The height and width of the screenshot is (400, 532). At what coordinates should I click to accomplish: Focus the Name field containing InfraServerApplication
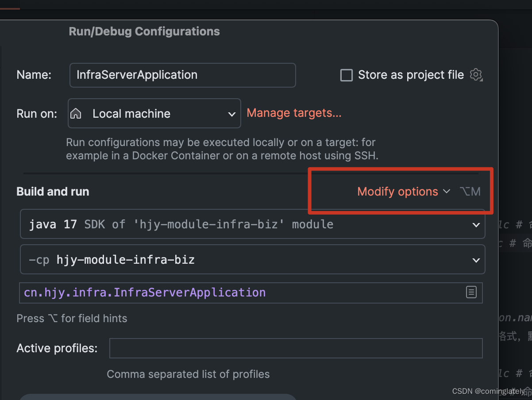[x=183, y=75]
